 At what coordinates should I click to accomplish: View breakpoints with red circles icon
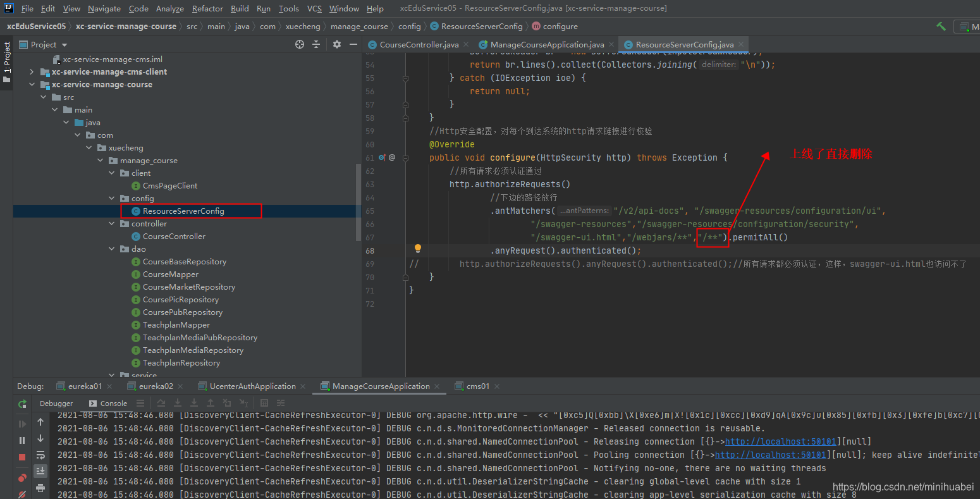23,477
